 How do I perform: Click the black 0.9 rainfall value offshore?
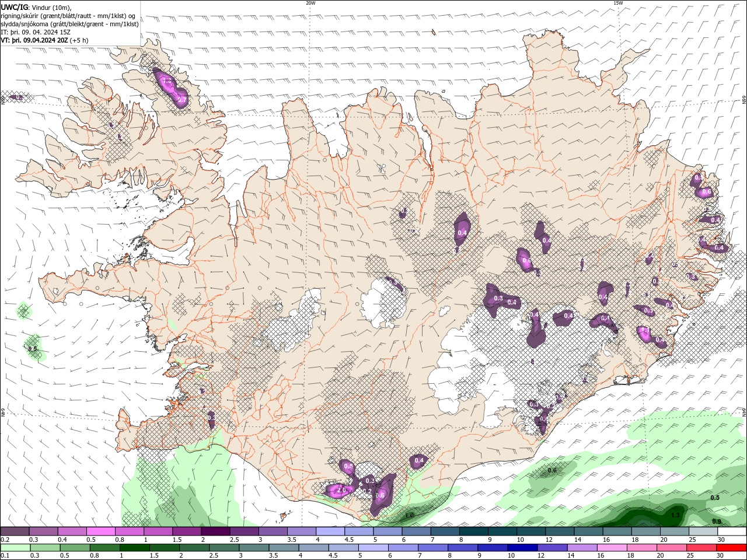click(x=717, y=521)
